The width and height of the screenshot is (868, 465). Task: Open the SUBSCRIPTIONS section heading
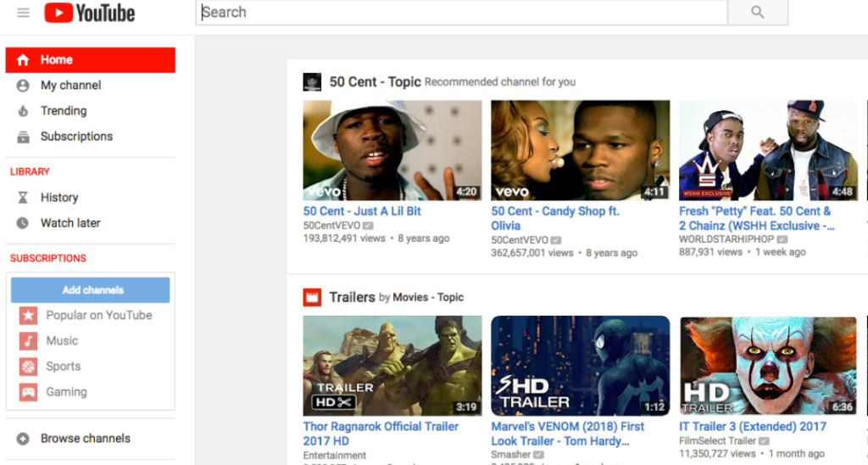click(48, 258)
